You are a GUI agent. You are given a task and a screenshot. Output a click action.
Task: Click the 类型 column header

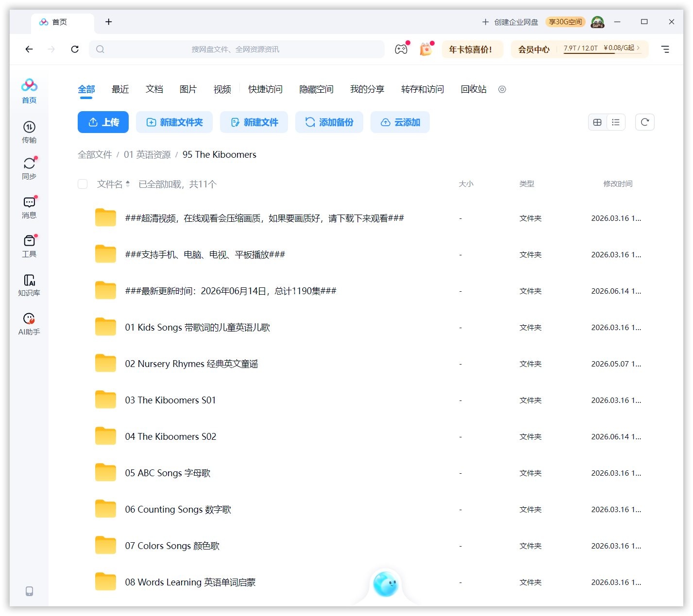[526, 184]
